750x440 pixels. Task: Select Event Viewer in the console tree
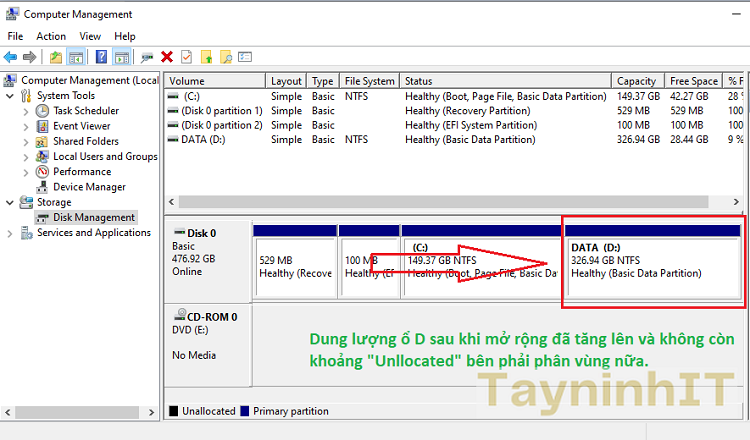[81, 126]
